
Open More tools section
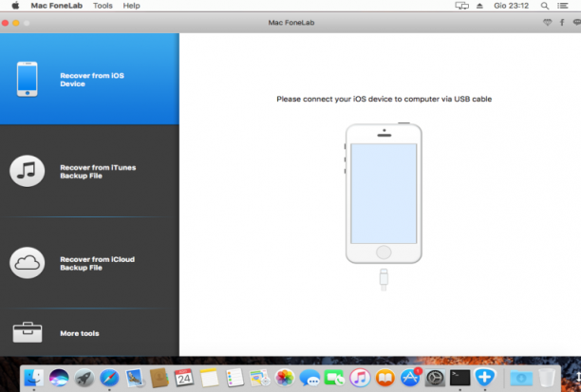coord(89,333)
